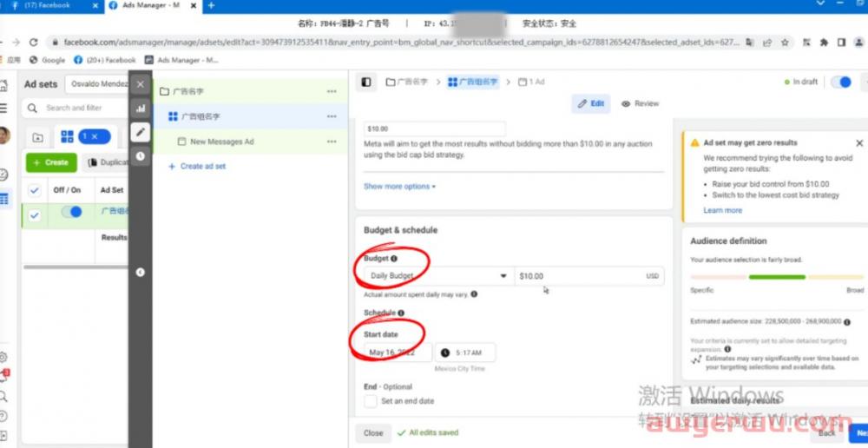The width and height of the screenshot is (868, 448).
Task: Click the Close button at bottom
Action: point(373,433)
